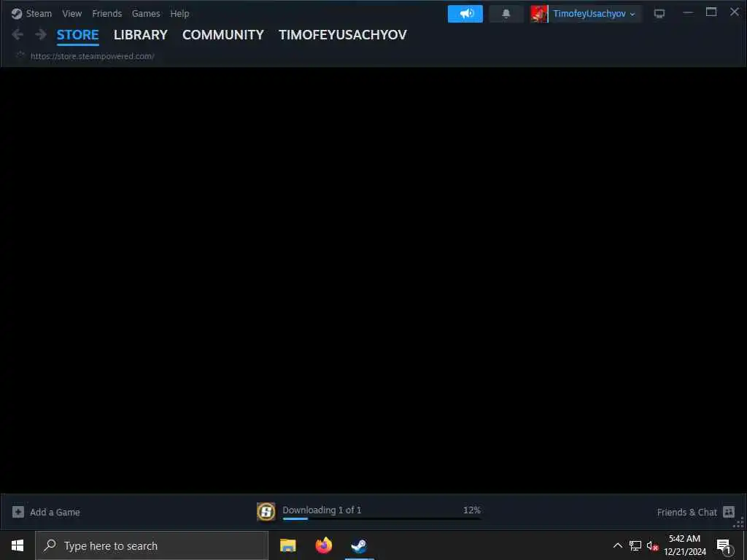Click the Add a Game label
This screenshot has width=747, height=560.
click(55, 513)
